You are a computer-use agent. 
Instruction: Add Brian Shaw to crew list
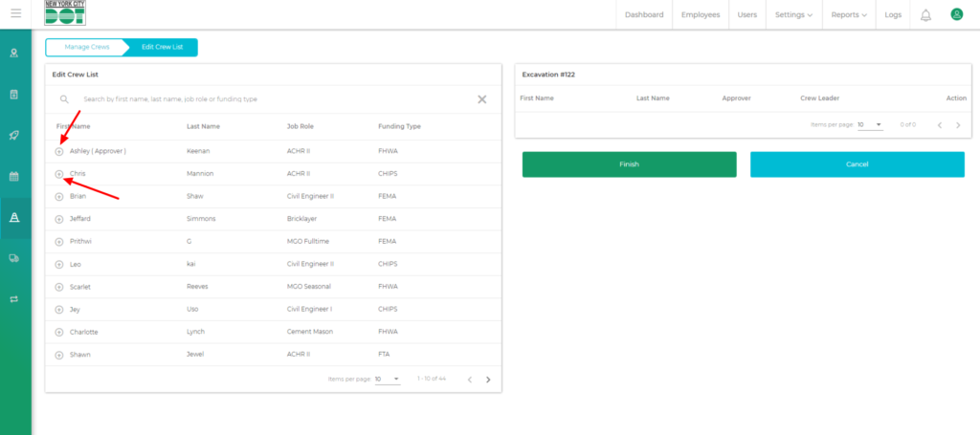[59, 197]
